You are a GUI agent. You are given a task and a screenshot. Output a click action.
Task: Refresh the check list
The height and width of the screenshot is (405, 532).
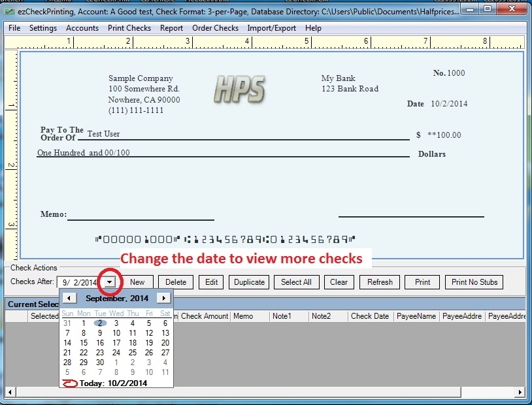pos(380,282)
